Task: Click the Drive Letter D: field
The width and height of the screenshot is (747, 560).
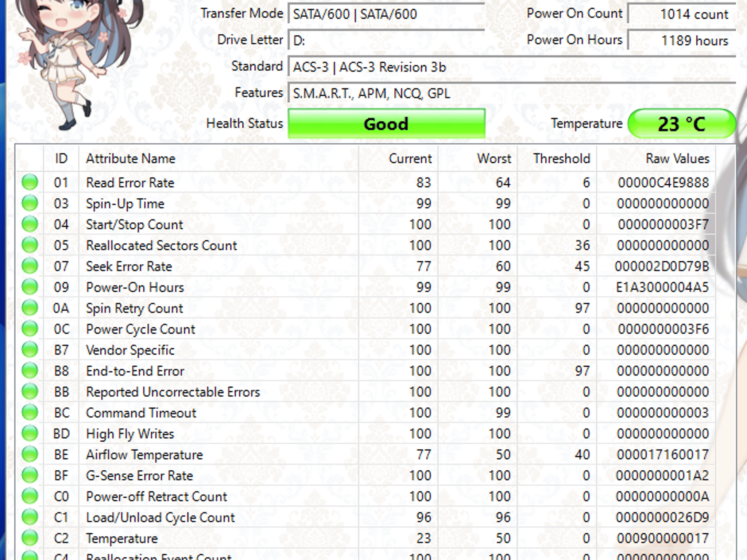Action: pyautogui.click(x=387, y=40)
